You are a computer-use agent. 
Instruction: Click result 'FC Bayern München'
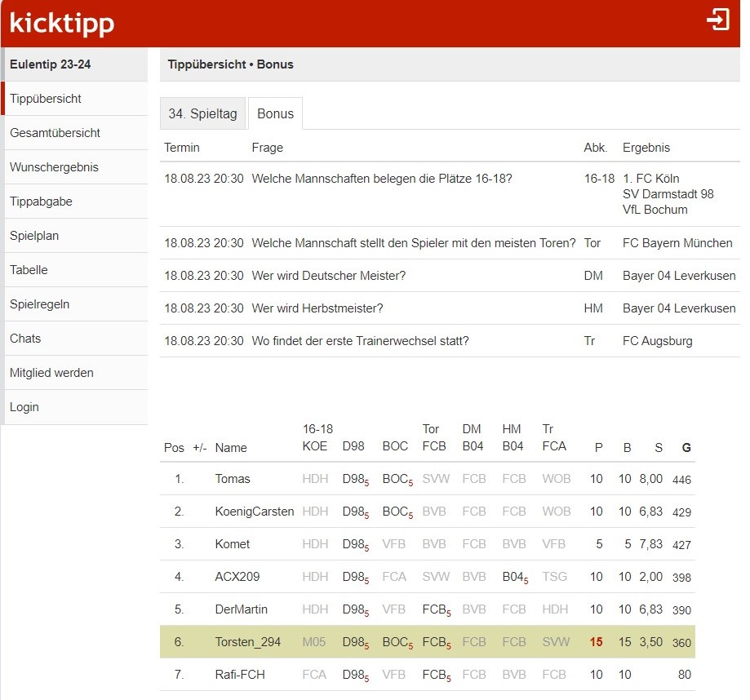677,243
